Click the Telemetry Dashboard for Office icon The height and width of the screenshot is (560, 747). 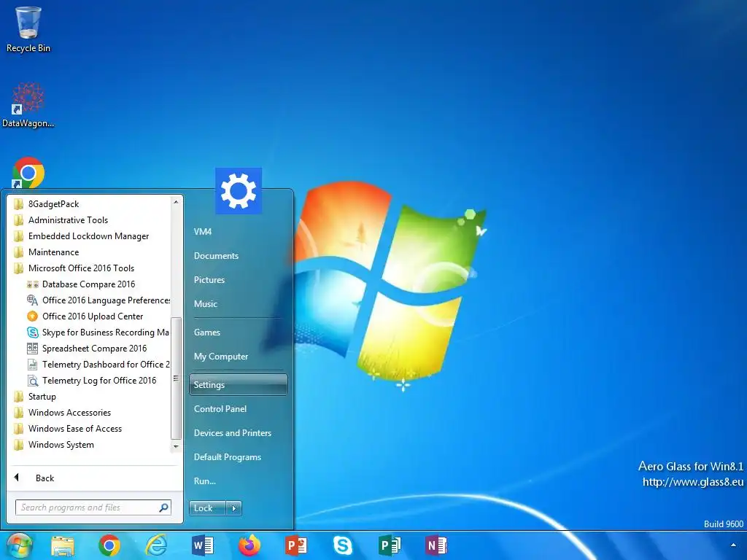[x=32, y=365]
